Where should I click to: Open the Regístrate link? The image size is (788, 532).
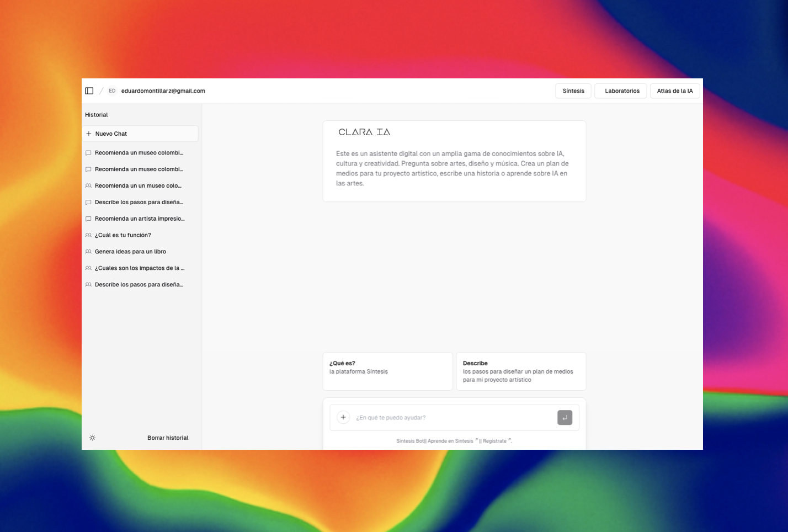[497, 441]
